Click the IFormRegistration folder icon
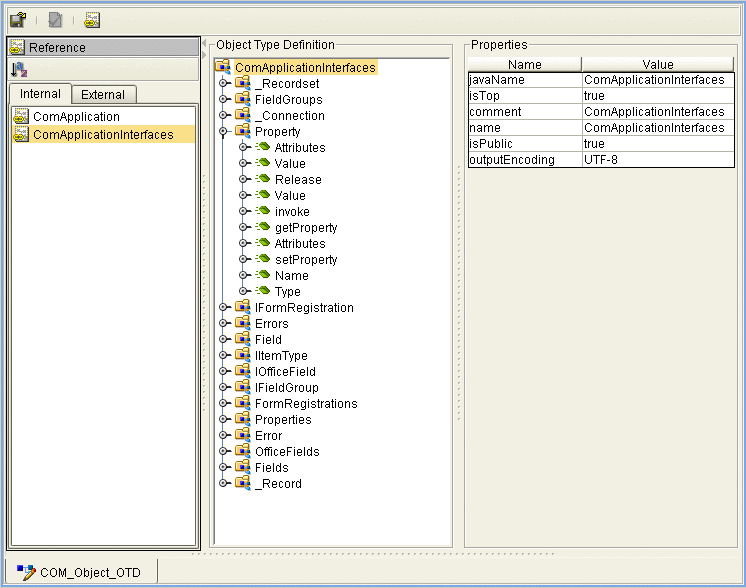The height and width of the screenshot is (588, 746). 243,307
